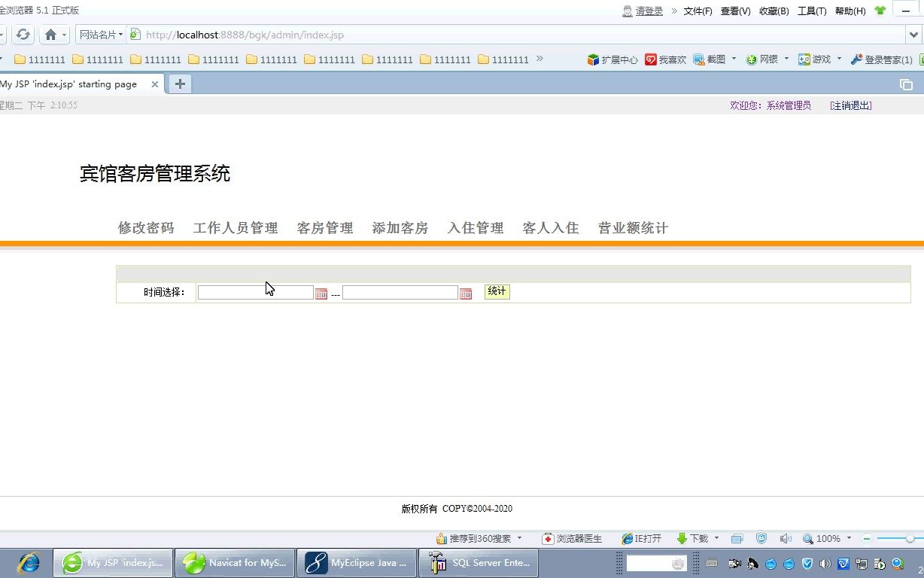The height and width of the screenshot is (578, 924).
Task: Click the 统计 button
Action: (x=496, y=291)
